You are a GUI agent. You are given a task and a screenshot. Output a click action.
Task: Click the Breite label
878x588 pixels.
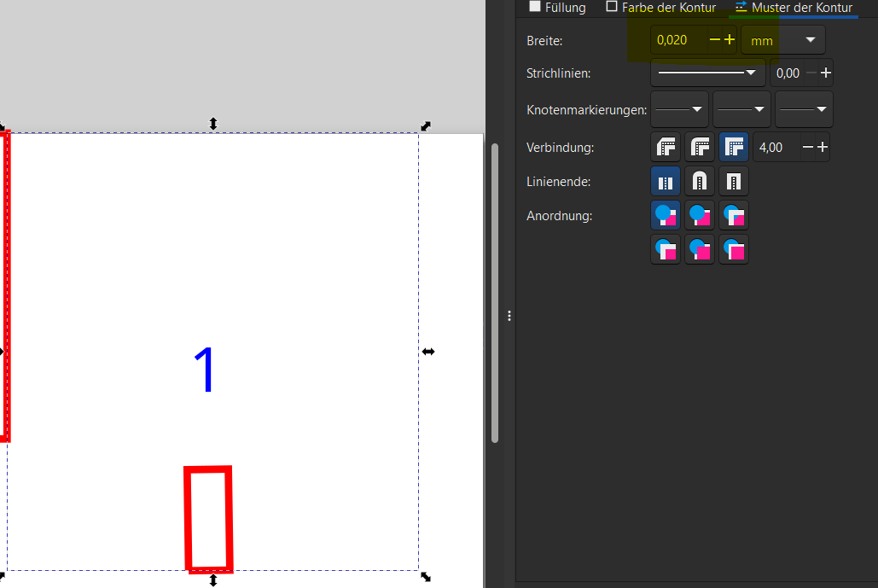click(544, 41)
